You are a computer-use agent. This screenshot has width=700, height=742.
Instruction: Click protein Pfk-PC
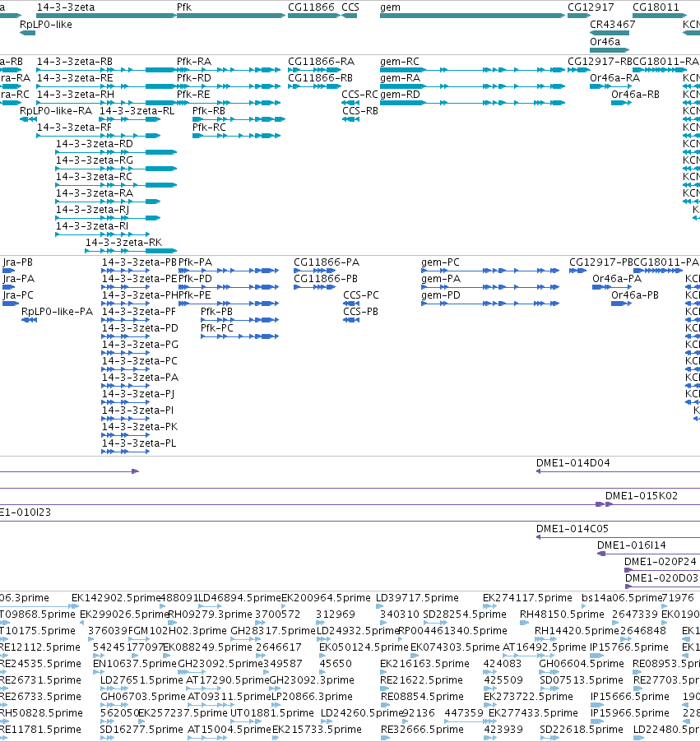tap(217, 328)
